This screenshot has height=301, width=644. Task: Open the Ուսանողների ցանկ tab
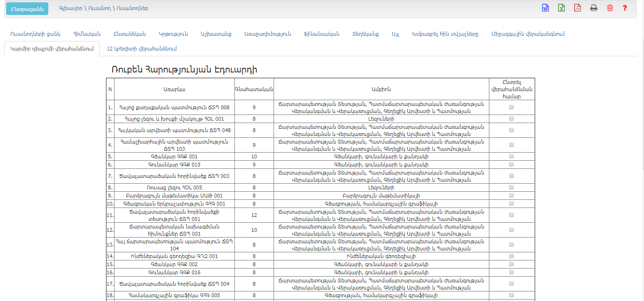pos(35,34)
